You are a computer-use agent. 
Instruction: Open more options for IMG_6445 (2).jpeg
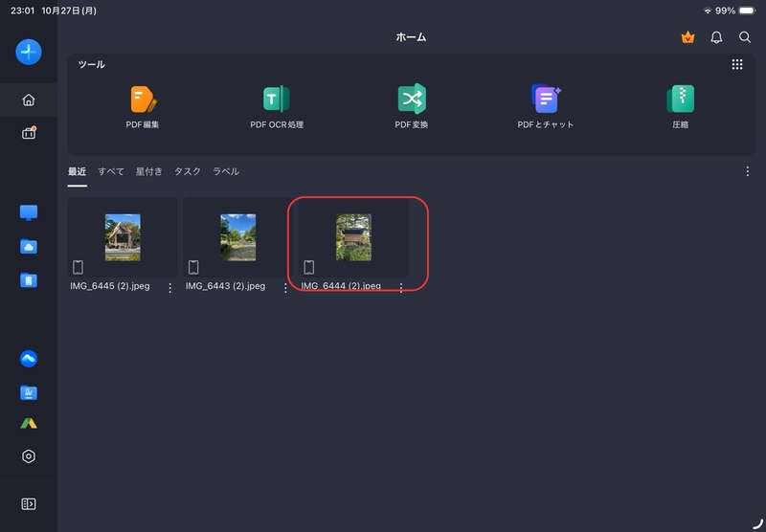(170, 288)
